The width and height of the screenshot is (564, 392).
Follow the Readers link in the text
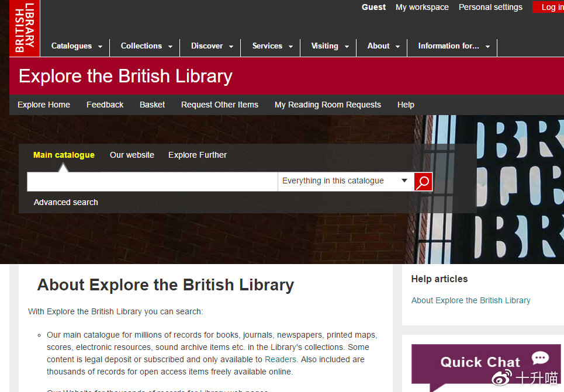[x=280, y=359]
